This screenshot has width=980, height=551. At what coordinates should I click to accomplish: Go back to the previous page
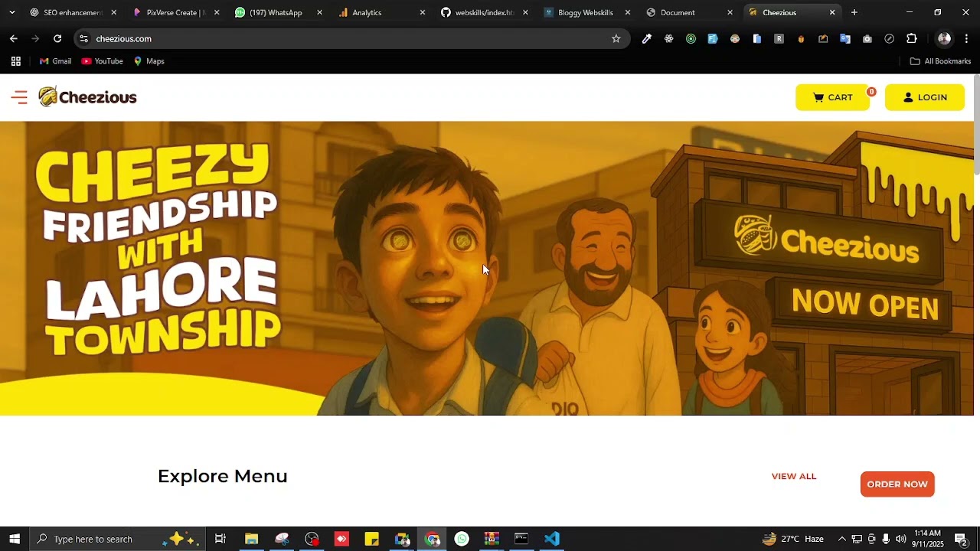(x=13, y=38)
